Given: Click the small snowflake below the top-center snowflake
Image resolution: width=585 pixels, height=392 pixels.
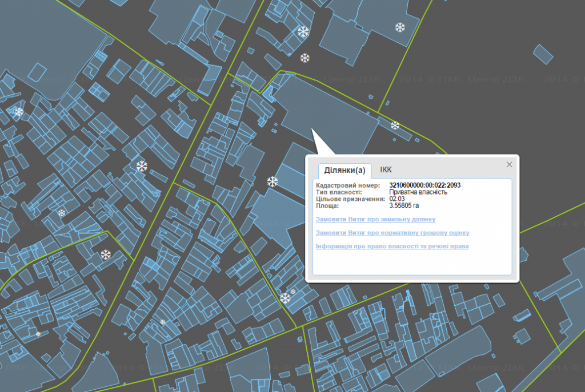Looking at the screenshot, I should click(305, 58).
